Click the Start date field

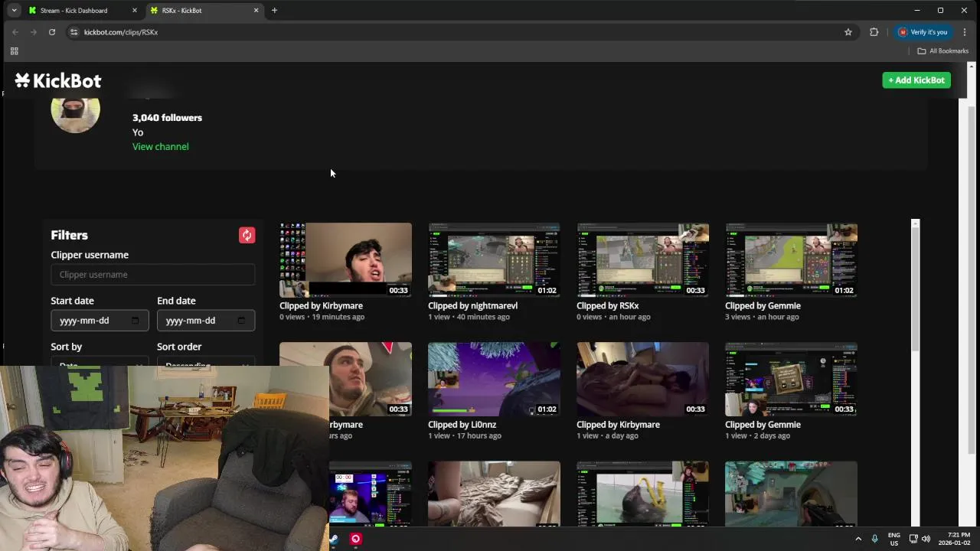[x=100, y=321]
